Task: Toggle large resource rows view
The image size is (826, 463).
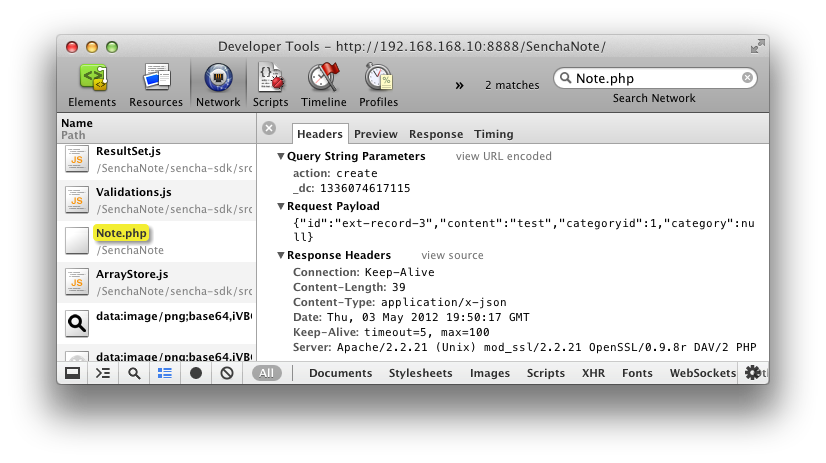Action: click(165, 373)
